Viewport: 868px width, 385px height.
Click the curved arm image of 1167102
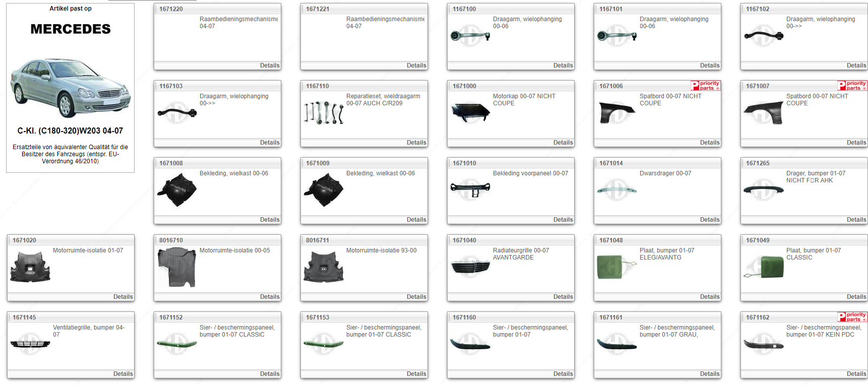tap(763, 35)
